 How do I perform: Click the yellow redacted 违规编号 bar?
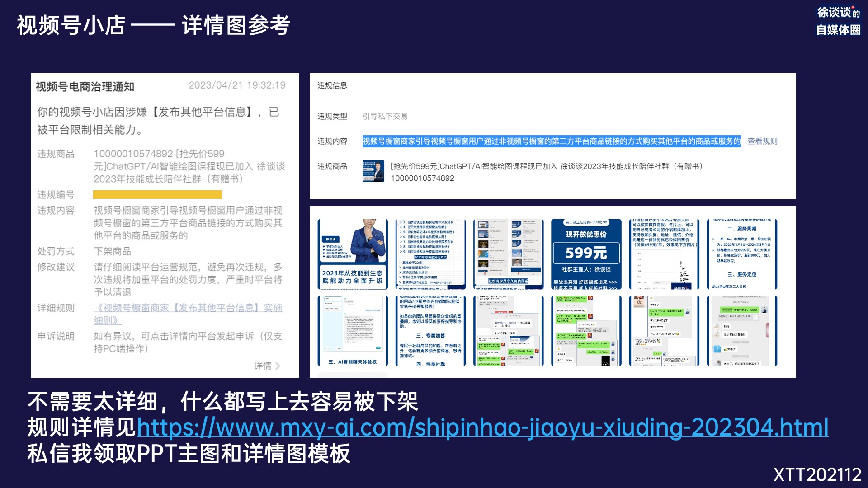(x=157, y=195)
